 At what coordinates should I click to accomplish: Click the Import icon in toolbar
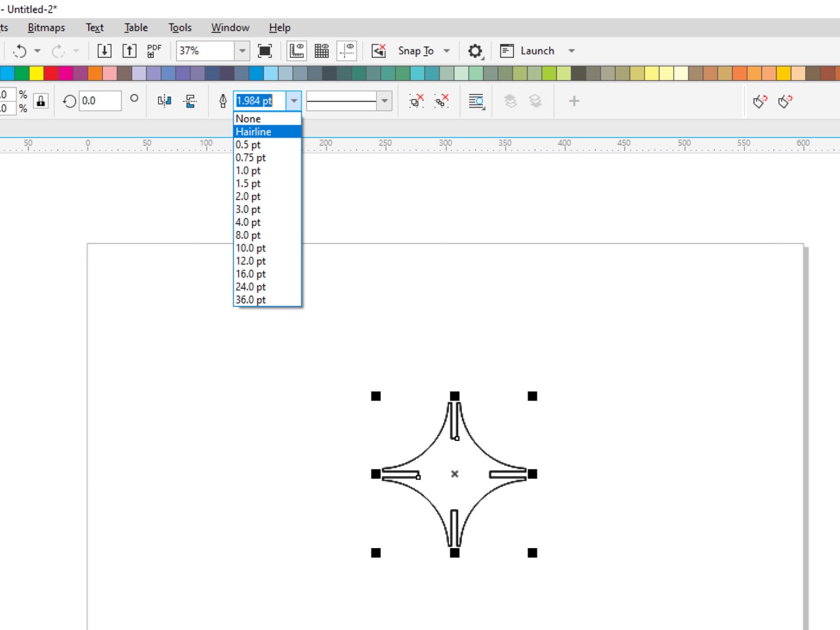(104, 51)
